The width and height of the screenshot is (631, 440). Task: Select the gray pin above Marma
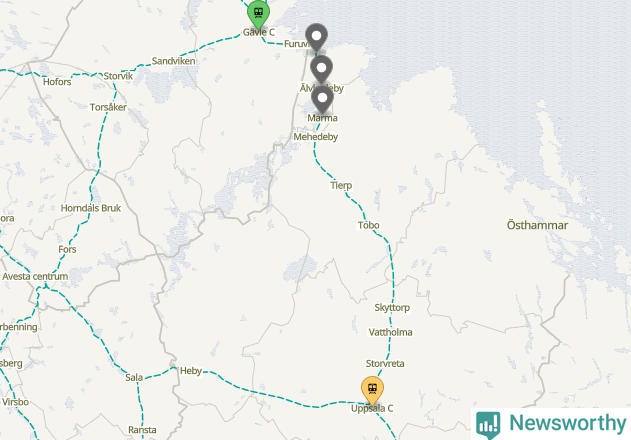pos(322,99)
